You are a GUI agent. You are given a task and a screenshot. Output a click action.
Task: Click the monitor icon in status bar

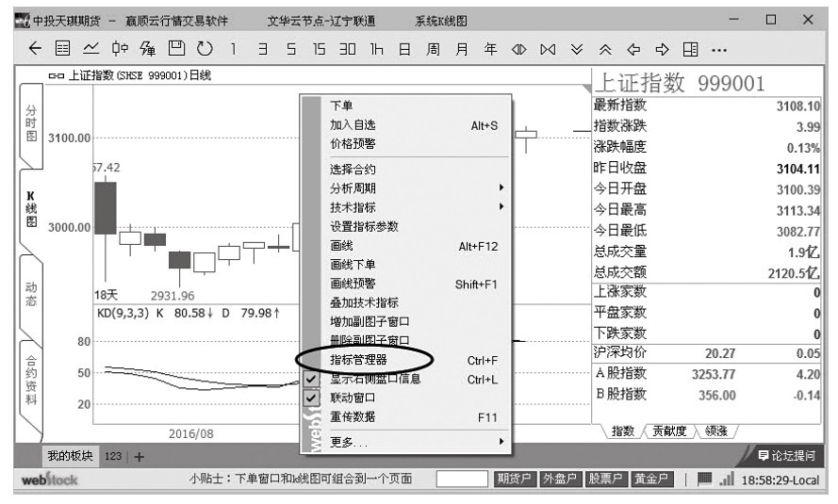coord(704,479)
